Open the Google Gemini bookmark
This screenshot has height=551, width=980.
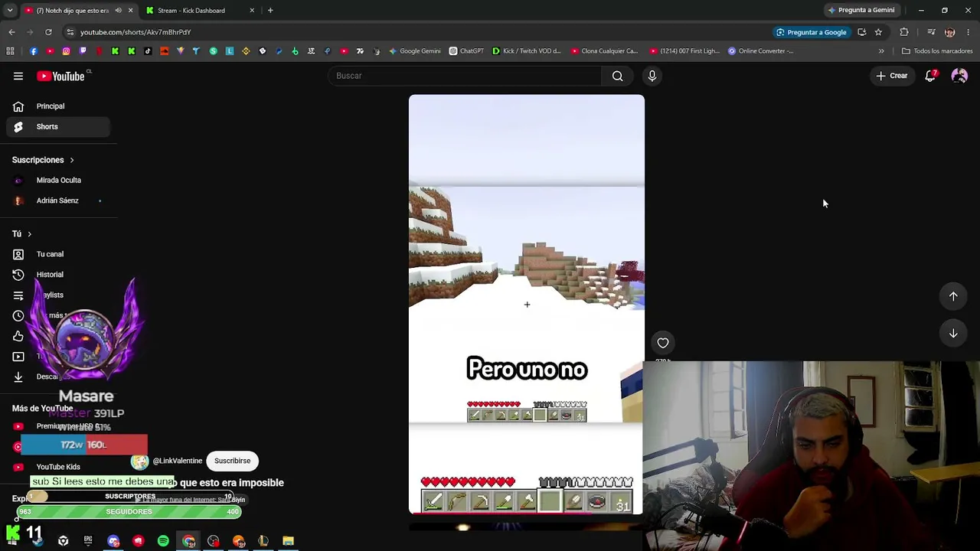point(414,51)
